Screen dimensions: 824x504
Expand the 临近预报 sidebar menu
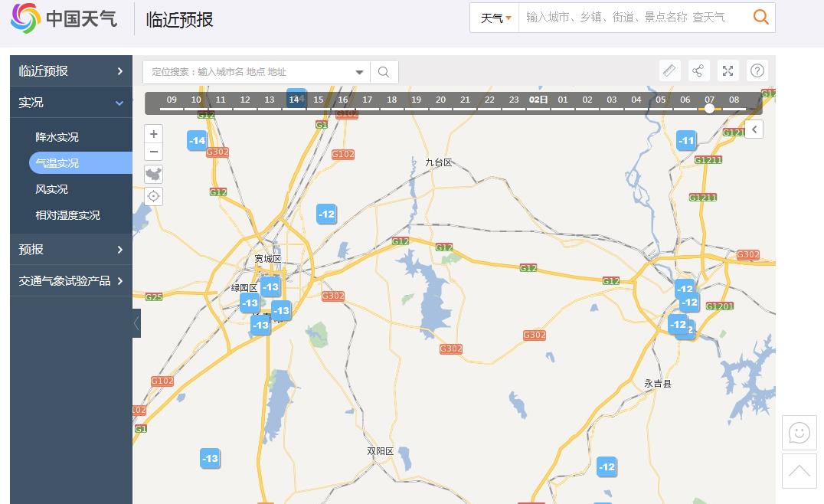[71, 71]
